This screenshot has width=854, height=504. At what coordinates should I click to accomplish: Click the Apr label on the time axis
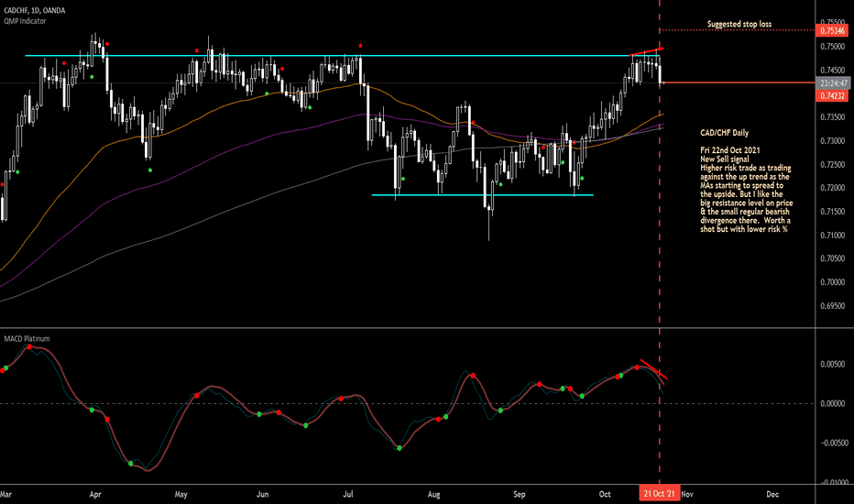95,494
